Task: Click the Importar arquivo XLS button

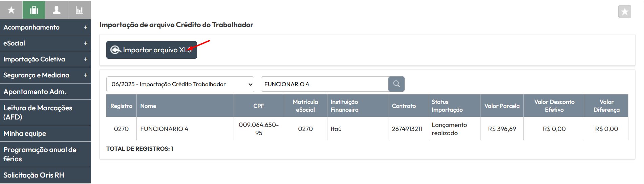Action: click(x=152, y=50)
